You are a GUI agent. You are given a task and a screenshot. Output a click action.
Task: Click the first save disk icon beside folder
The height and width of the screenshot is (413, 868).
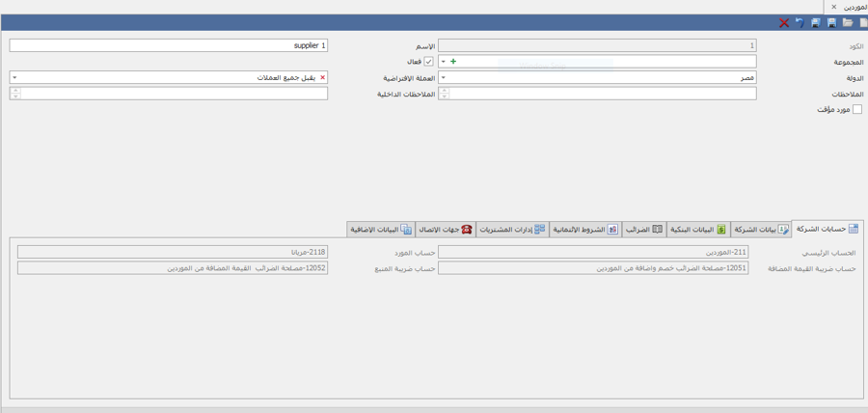pos(831,23)
